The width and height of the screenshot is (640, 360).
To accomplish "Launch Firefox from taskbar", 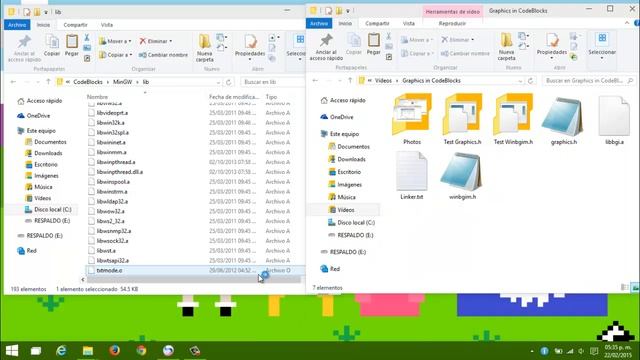I will pyautogui.click(x=115, y=351).
